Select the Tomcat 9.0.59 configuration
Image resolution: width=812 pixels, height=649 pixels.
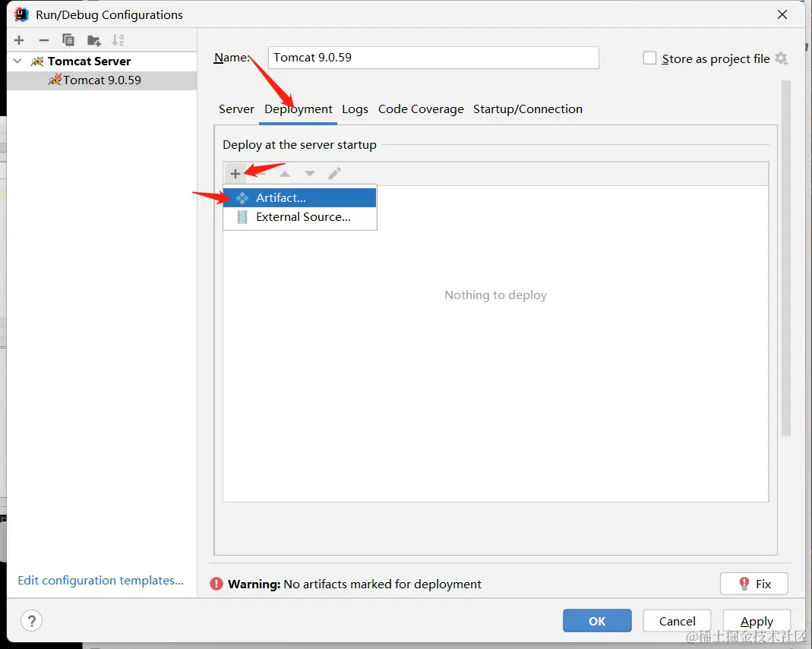click(x=102, y=80)
